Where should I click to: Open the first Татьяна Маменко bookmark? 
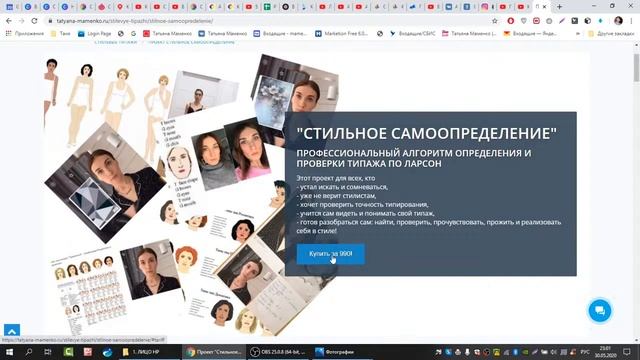point(167,33)
